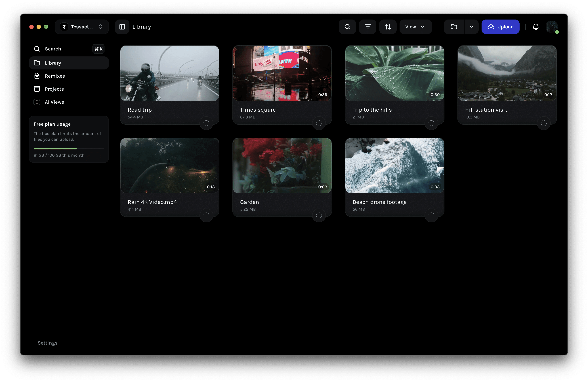Toggle the sidebar panel icon
The image size is (588, 382).
tap(122, 27)
